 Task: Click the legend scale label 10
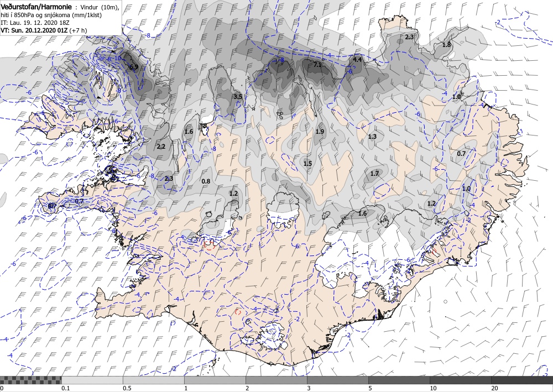point(433,389)
